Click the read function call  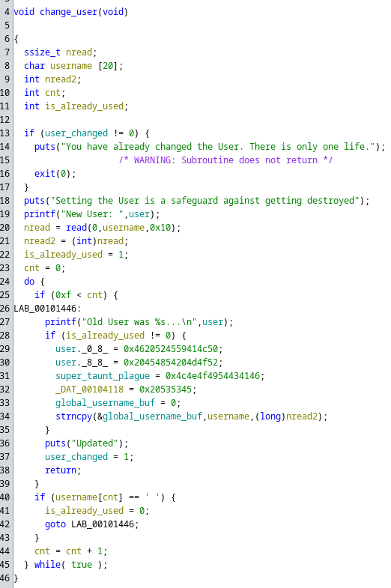tap(76, 228)
